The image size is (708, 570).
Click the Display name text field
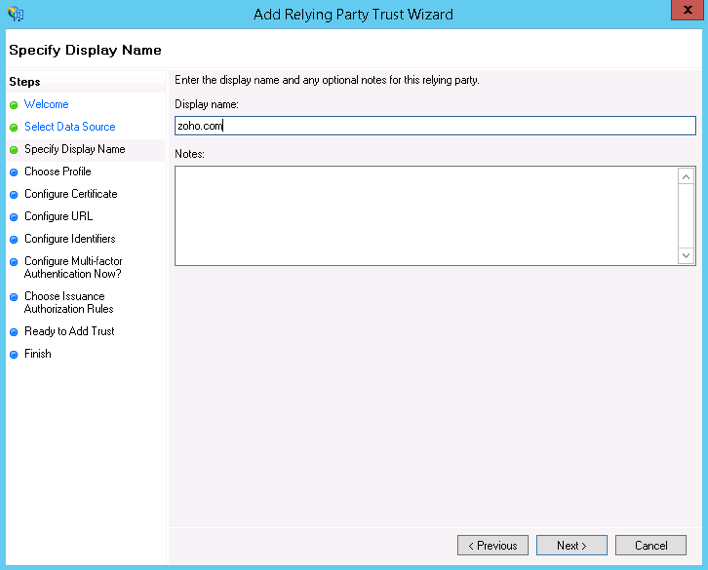[434, 125]
